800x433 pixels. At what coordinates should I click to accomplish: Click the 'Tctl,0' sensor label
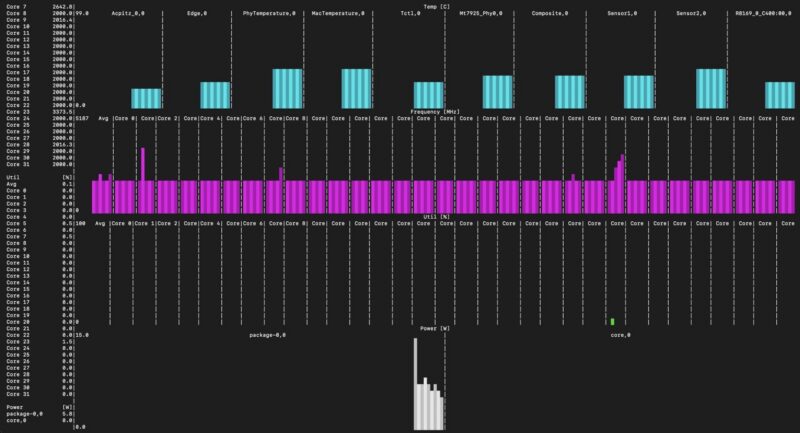click(410, 13)
